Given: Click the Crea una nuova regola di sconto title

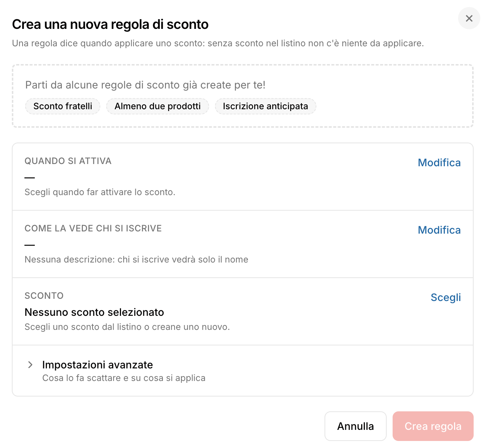Looking at the screenshot, I should (x=110, y=24).
